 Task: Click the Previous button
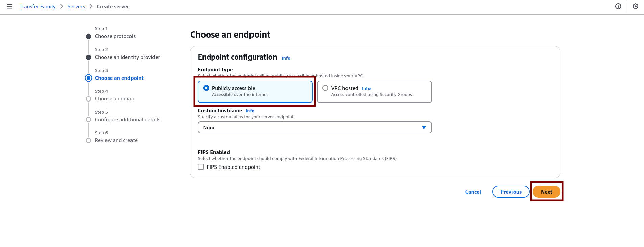(511, 192)
